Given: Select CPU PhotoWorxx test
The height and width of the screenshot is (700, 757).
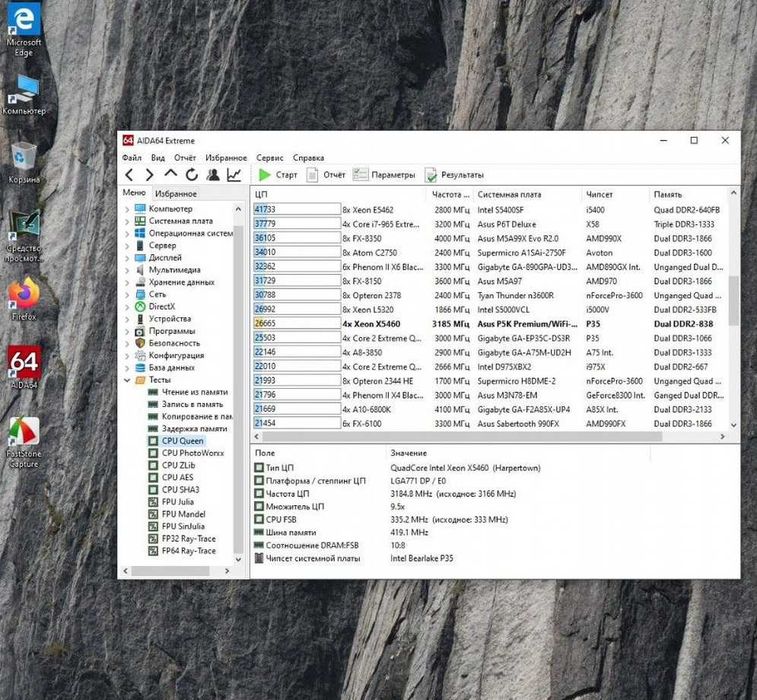Looking at the screenshot, I should [193, 453].
